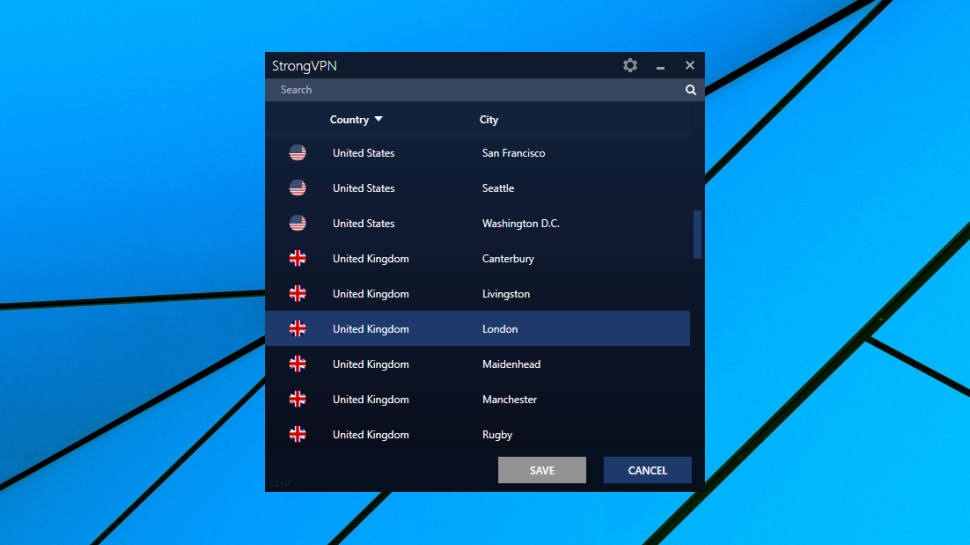Click United Kingdom text in Canterbury row
Viewport: 970px width, 545px height.
coord(371,259)
